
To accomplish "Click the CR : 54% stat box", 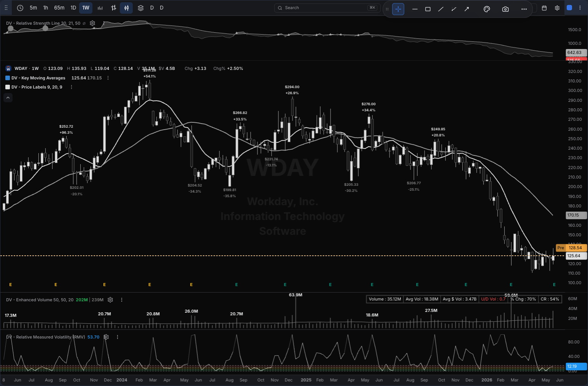I will point(550,299).
